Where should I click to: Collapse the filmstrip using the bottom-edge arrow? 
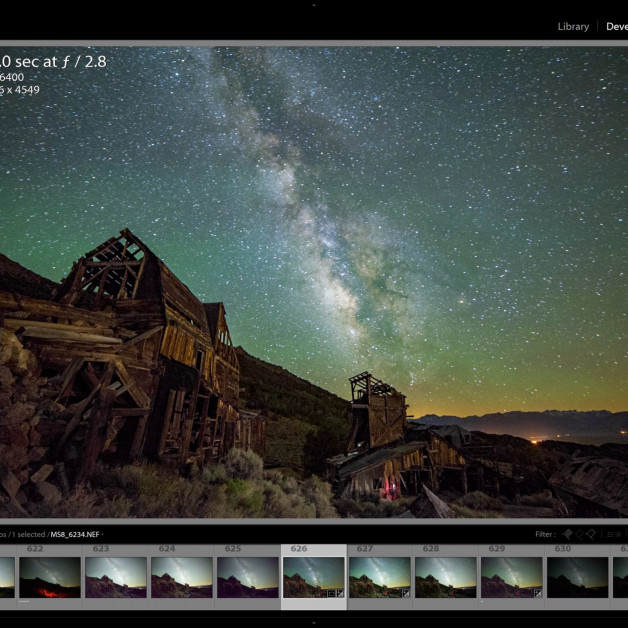coord(314,623)
